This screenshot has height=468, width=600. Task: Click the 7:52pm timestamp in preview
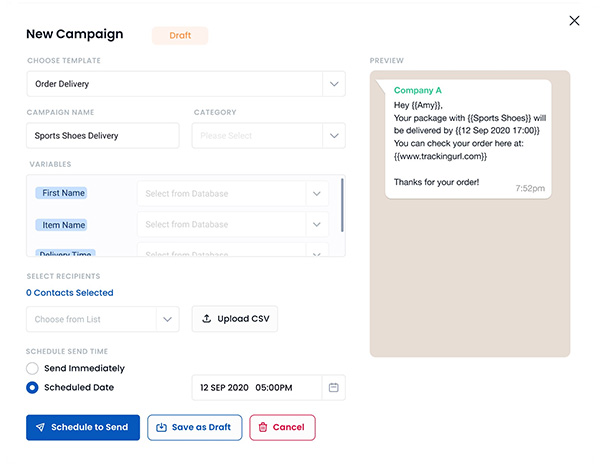[x=530, y=188]
